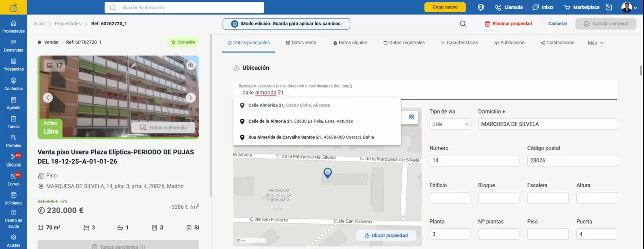
Task: Select suggestion Calle Almórida 21, Elche
Action: tap(317, 105)
